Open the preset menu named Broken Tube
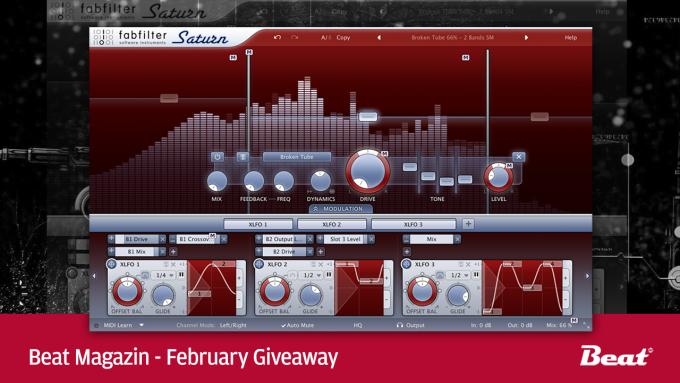This screenshot has width=680, height=383. tap(452, 38)
